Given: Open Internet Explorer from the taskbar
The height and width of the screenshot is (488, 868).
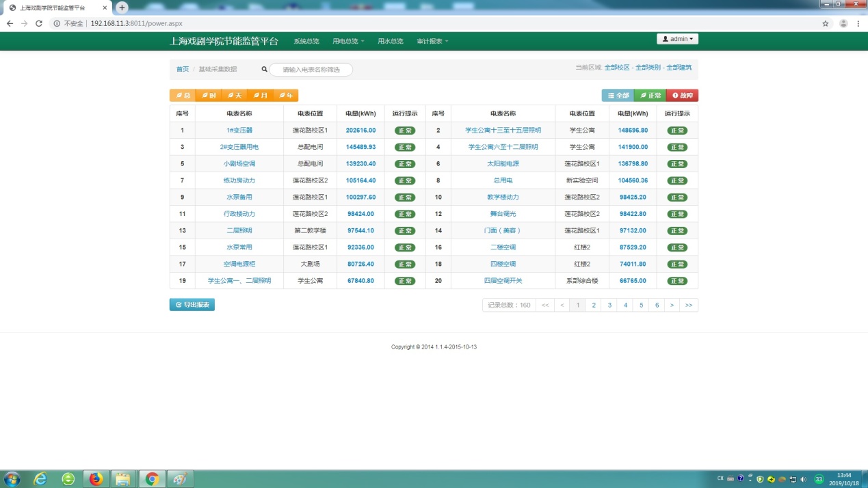Looking at the screenshot, I should point(40,478).
